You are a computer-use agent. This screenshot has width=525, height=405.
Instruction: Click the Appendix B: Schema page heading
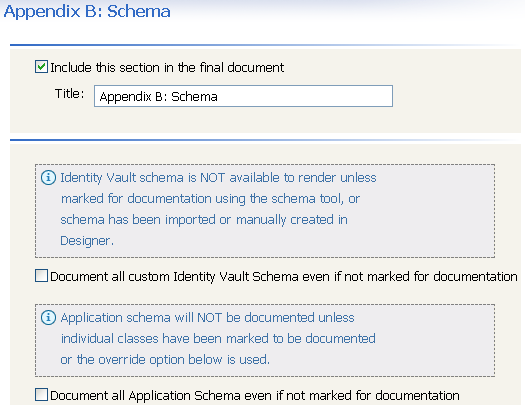tap(87, 11)
